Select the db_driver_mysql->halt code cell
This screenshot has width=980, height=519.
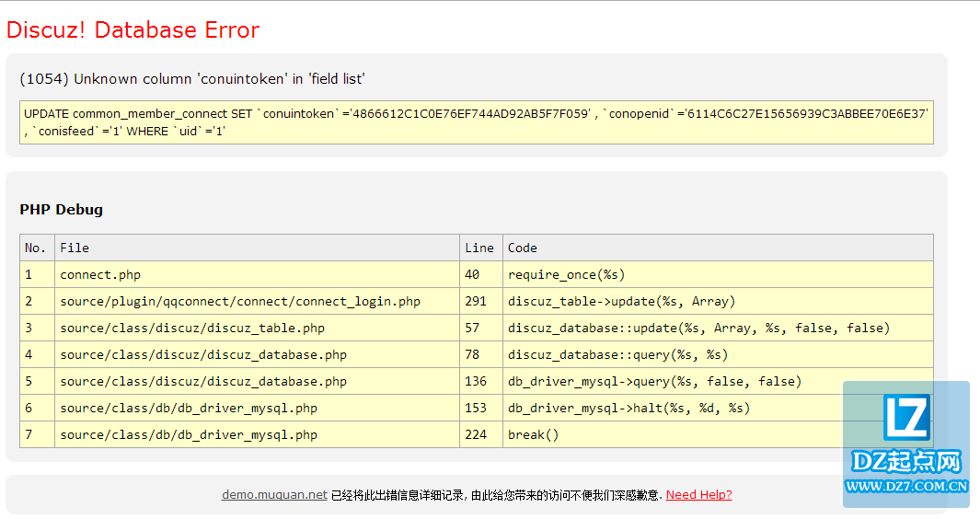pos(718,408)
